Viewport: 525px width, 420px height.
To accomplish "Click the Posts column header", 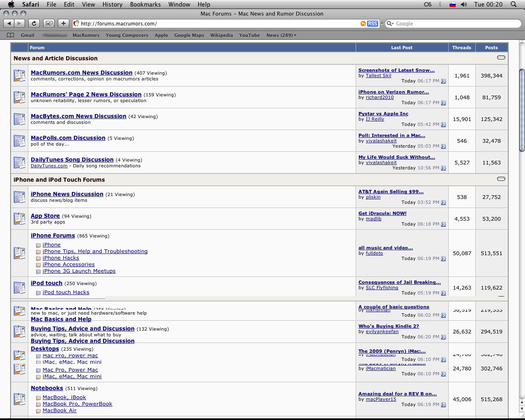I will [x=491, y=48].
